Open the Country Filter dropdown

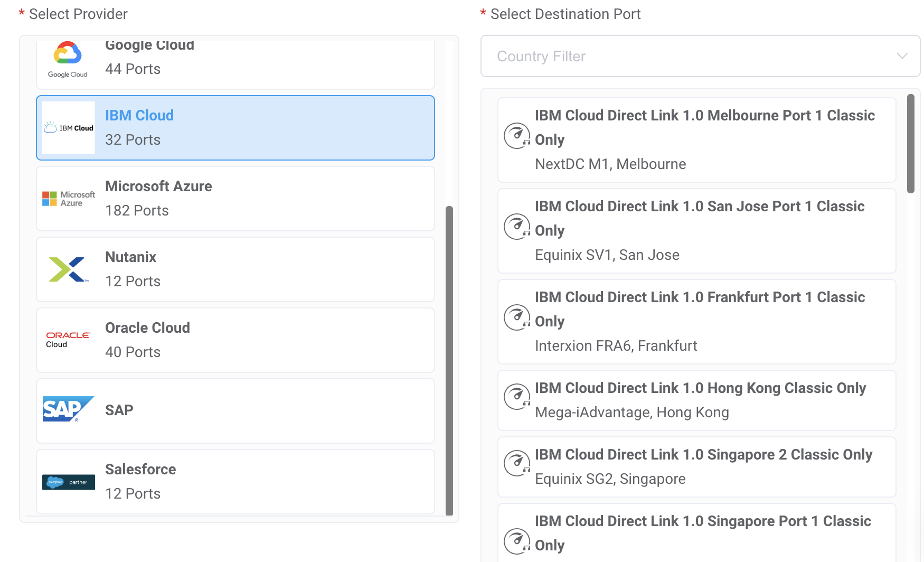click(x=700, y=56)
